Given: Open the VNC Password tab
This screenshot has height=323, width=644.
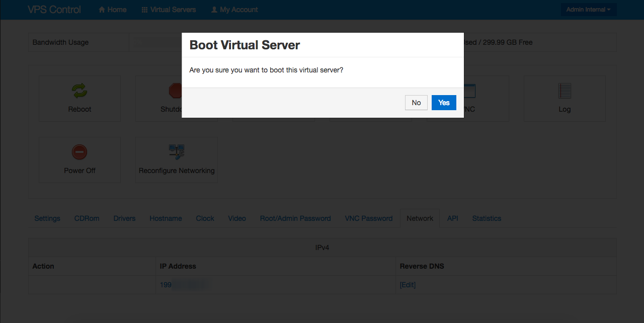Looking at the screenshot, I should point(368,218).
